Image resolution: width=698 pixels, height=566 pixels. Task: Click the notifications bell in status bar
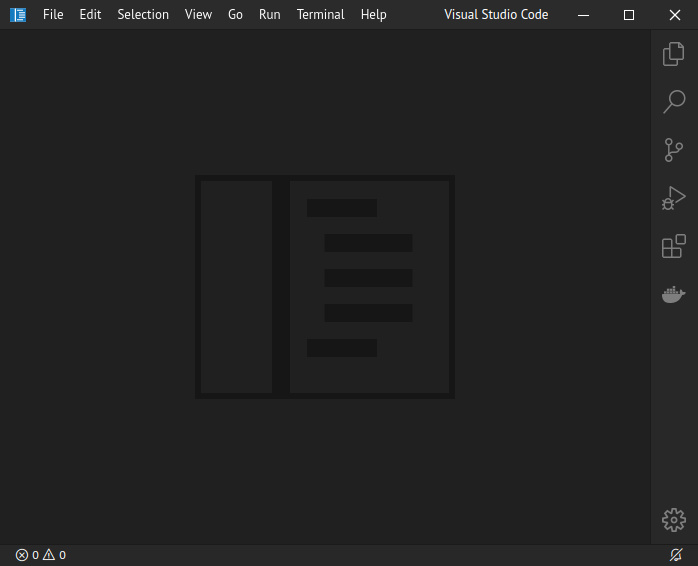(676, 555)
